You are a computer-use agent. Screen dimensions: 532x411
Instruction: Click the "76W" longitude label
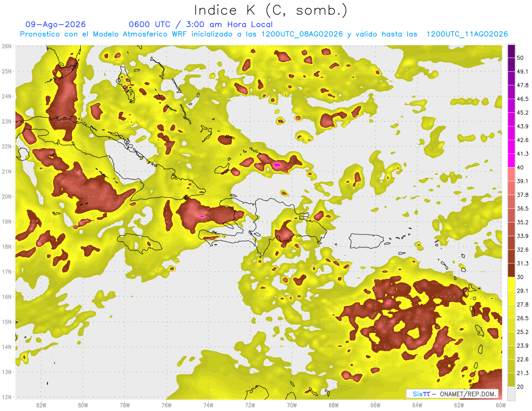[x=167, y=405]
